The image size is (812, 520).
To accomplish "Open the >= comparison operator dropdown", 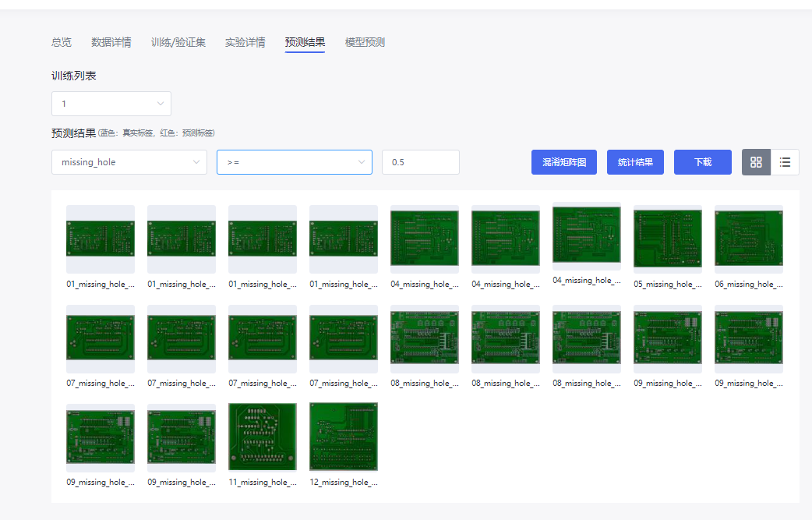I will tap(295, 162).
